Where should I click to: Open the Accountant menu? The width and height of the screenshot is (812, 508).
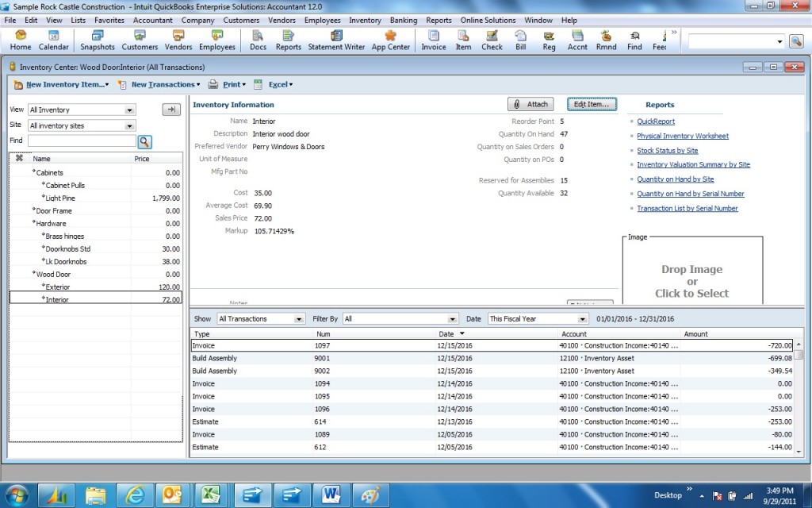pos(153,20)
